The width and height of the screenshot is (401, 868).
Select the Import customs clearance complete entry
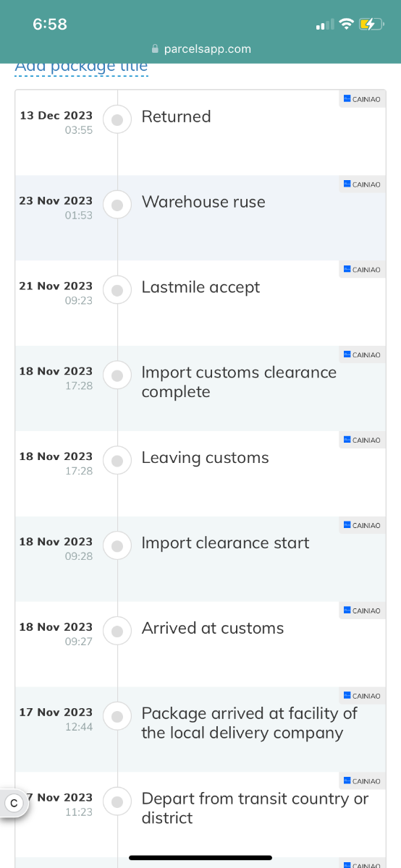pyautogui.click(x=200, y=388)
